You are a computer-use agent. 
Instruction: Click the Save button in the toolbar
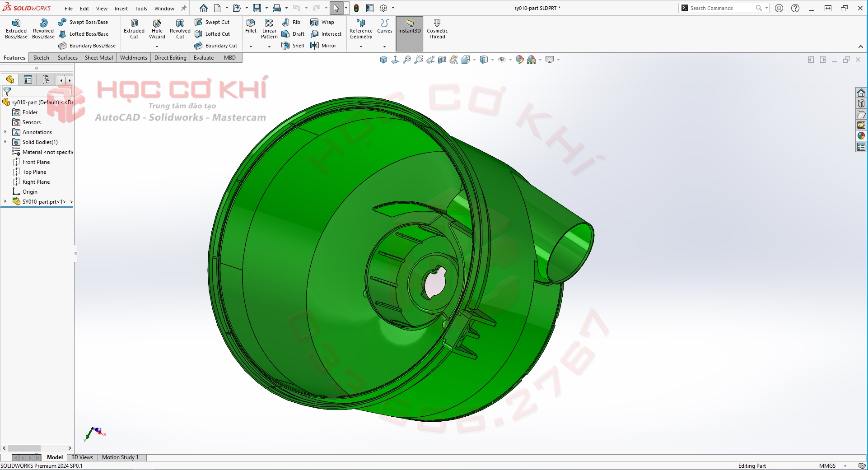(x=257, y=8)
